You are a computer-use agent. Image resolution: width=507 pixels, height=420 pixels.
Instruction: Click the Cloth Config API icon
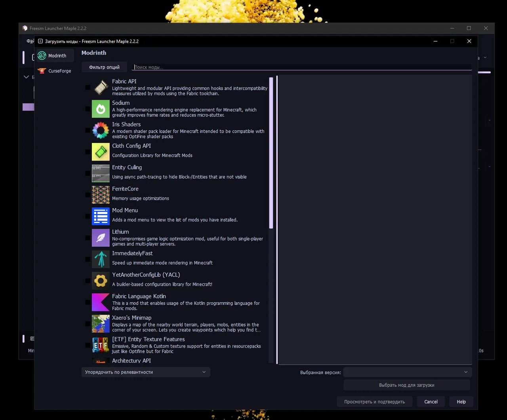click(101, 152)
